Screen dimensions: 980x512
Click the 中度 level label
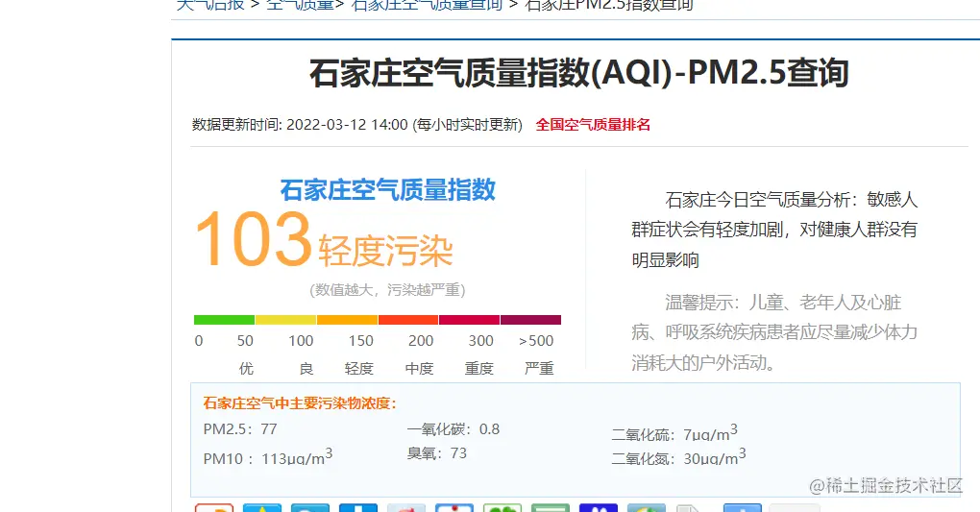tap(419, 369)
